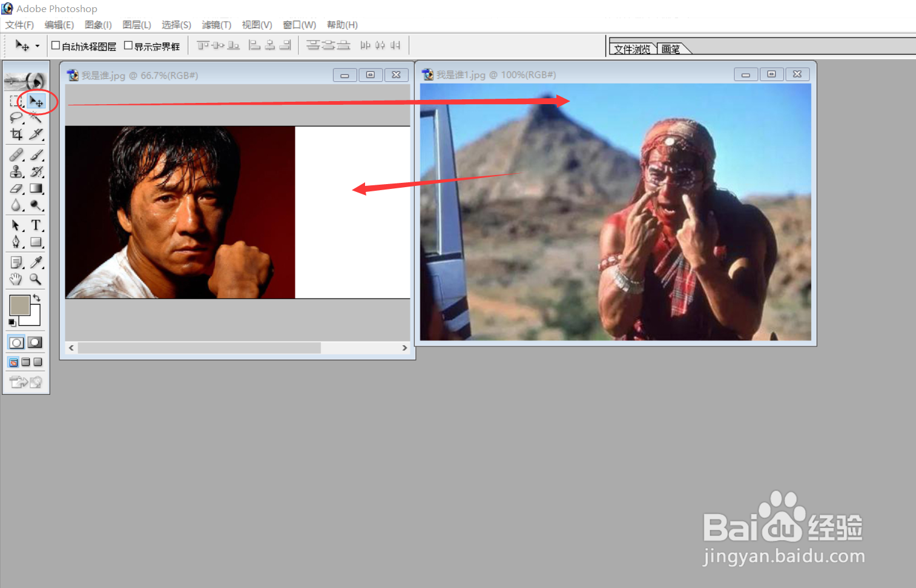
Task: Click the distribute left edges icon
Action: coord(366,45)
